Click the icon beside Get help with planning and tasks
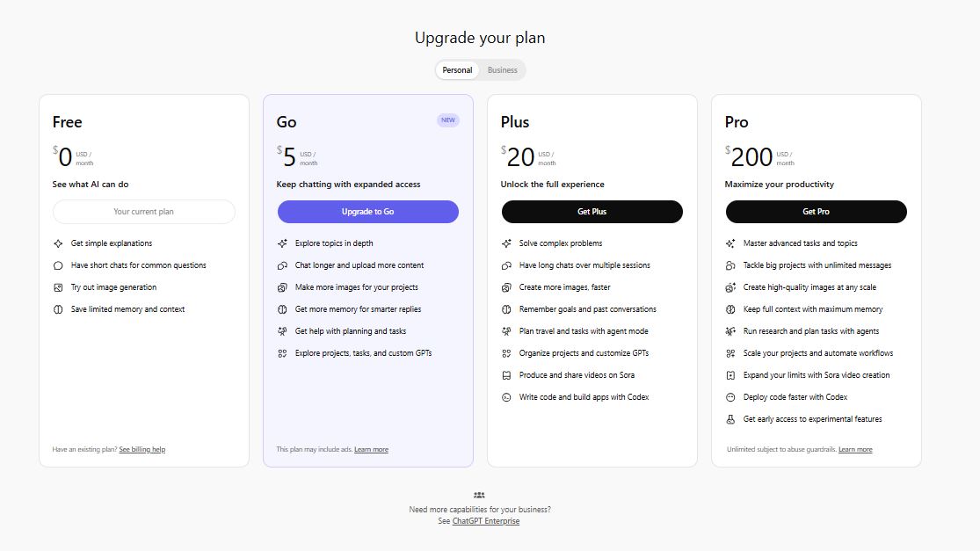Viewport: 980px width, 551px height. tap(283, 330)
